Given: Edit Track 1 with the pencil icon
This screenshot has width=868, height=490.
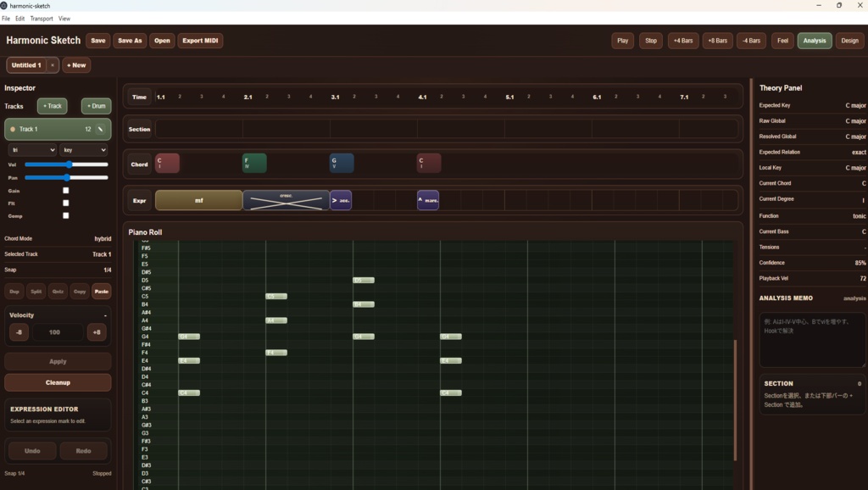Looking at the screenshot, I should (100, 129).
